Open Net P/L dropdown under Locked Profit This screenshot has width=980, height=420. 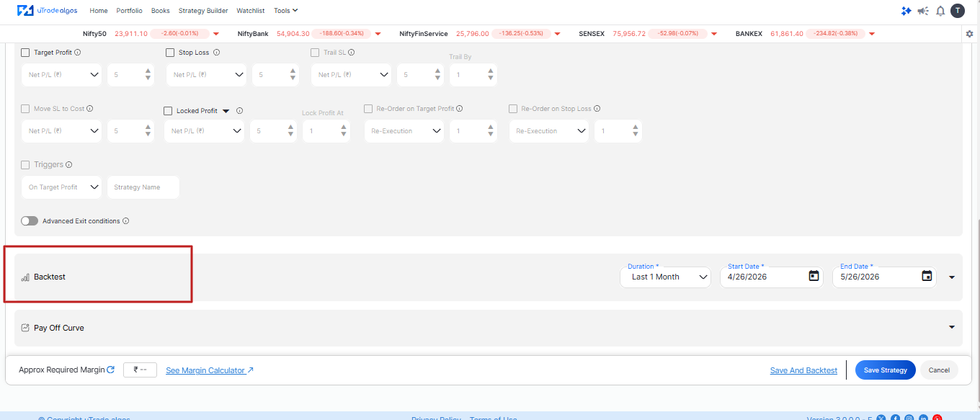click(204, 131)
